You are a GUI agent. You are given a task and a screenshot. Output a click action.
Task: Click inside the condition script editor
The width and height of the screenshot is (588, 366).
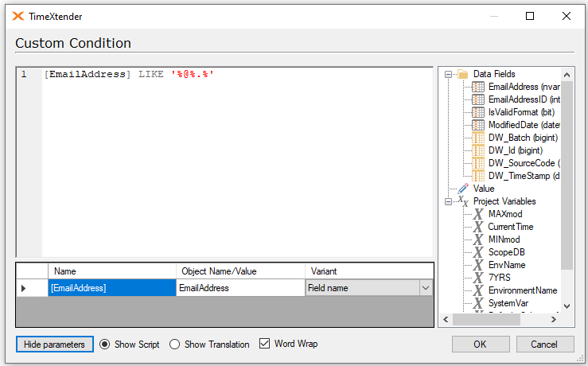click(237, 162)
